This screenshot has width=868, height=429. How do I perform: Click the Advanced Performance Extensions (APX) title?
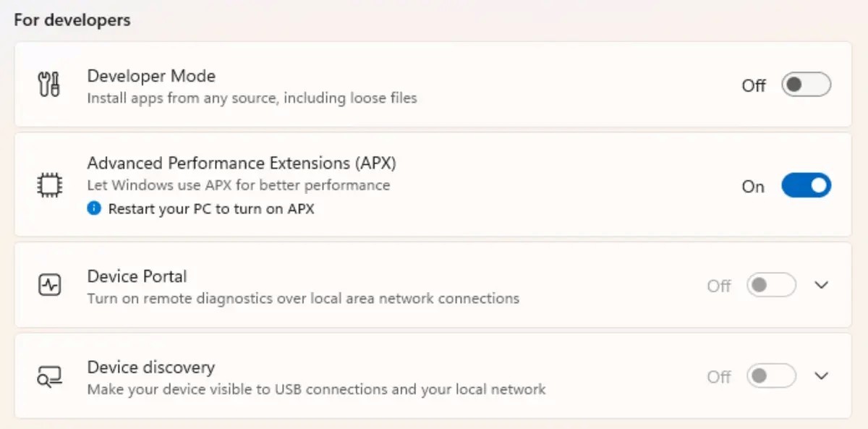click(x=242, y=163)
